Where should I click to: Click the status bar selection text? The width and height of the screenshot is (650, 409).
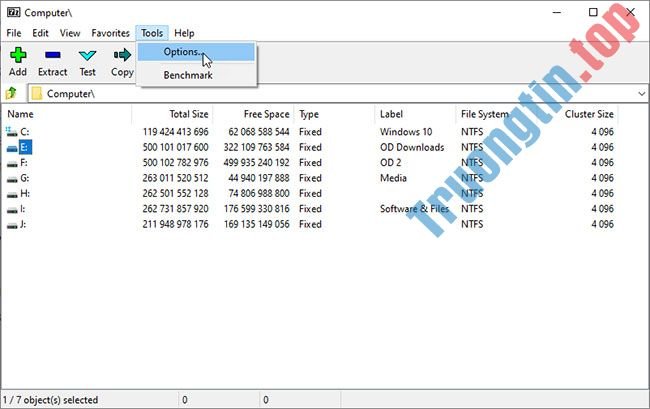pyautogui.click(x=51, y=400)
